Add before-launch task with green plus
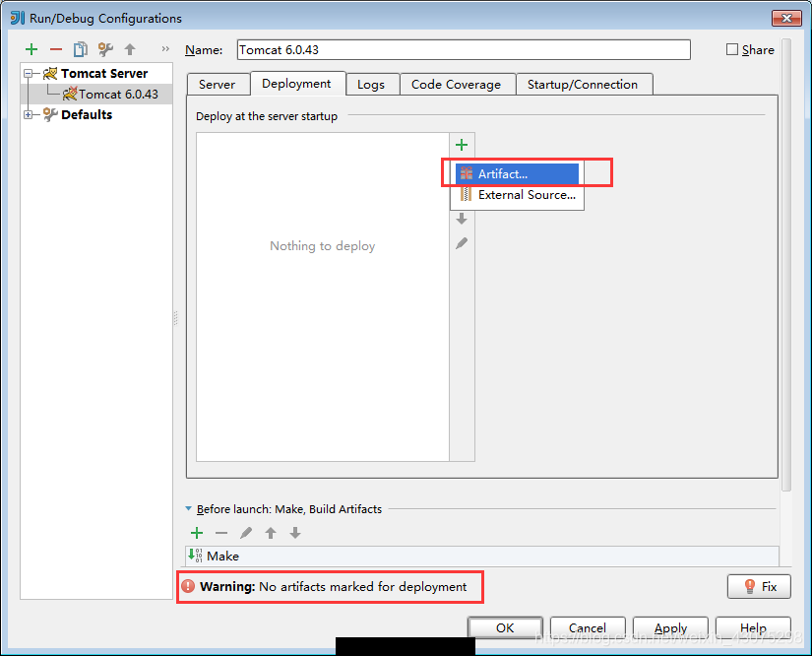This screenshot has height=656, width=812. point(197,533)
